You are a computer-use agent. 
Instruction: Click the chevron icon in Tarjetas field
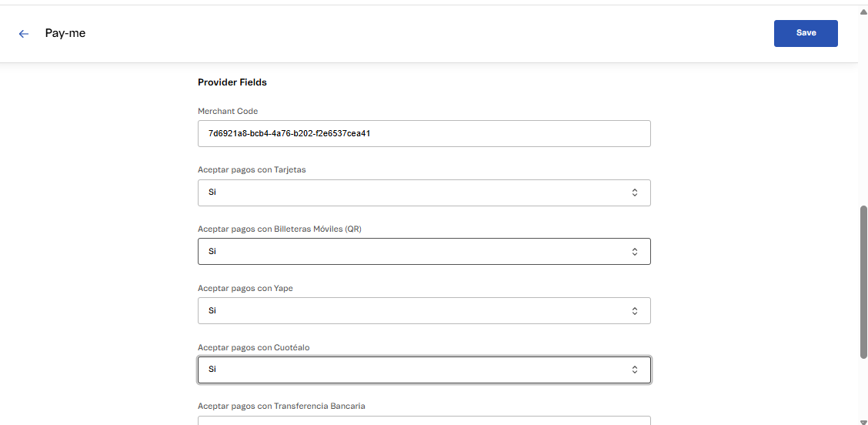tap(634, 192)
